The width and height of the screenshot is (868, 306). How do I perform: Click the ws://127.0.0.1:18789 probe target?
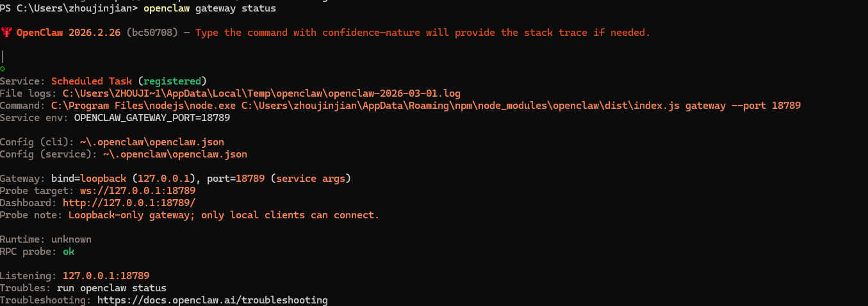[137, 191]
